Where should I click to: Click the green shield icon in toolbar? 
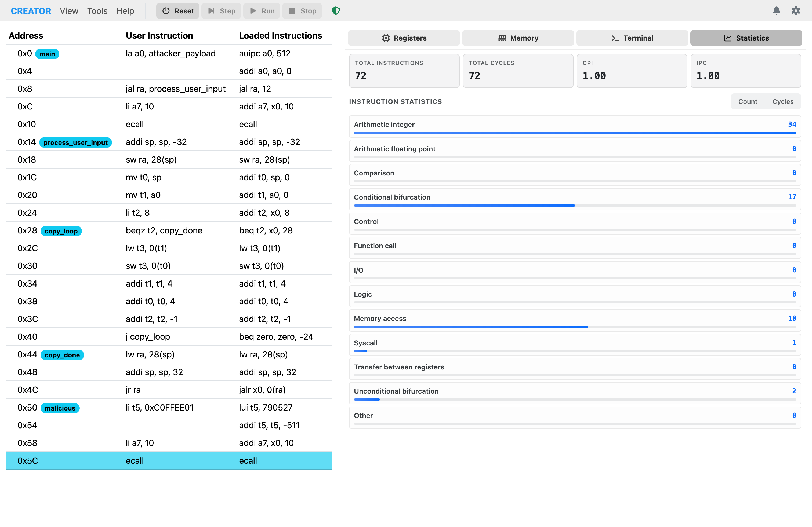[x=336, y=11]
